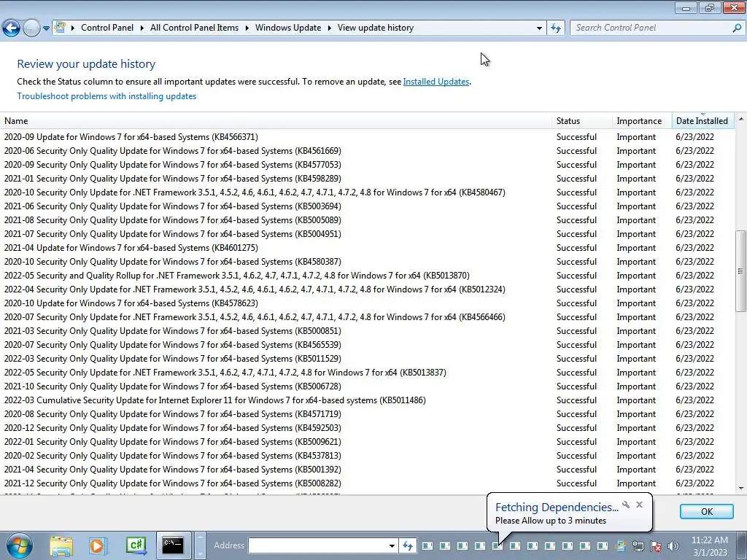Select the KB4601275 update row
The image size is (747, 560).
pyautogui.click(x=367, y=248)
